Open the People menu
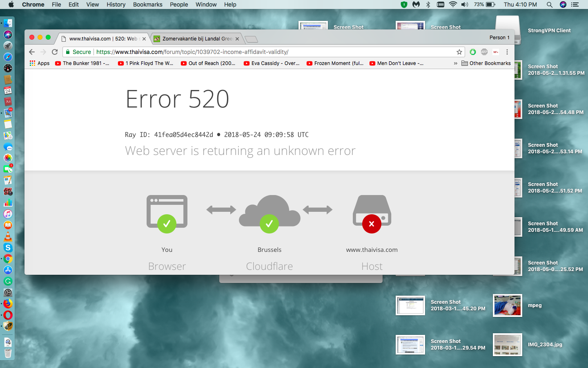This screenshot has width=588, height=368. [x=179, y=4]
